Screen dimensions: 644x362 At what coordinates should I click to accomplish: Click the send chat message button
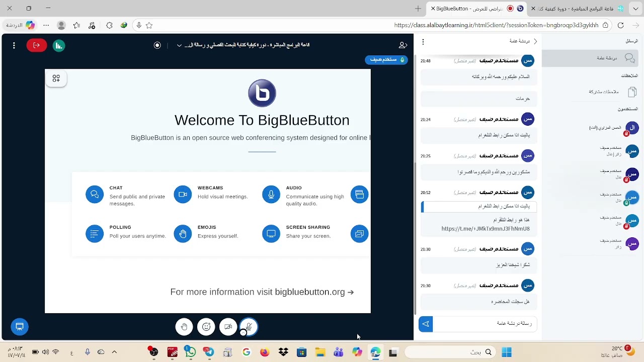pos(426,324)
